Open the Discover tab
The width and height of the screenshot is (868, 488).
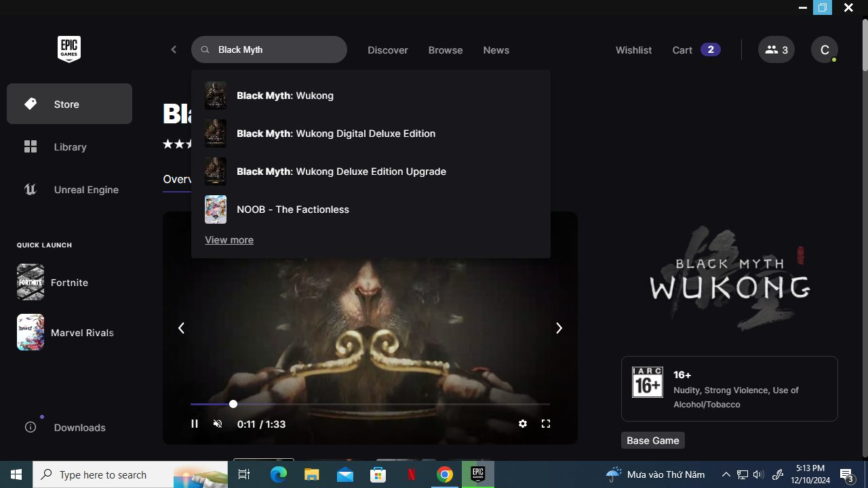[387, 50]
